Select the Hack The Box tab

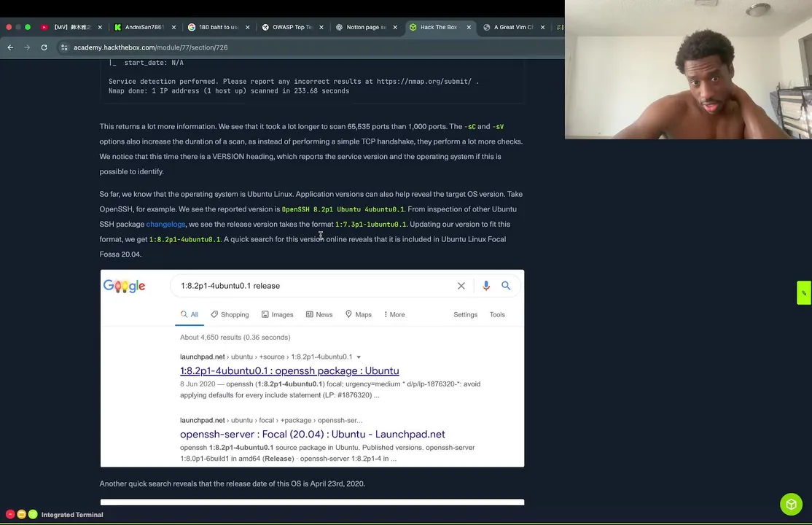click(439, 27)
